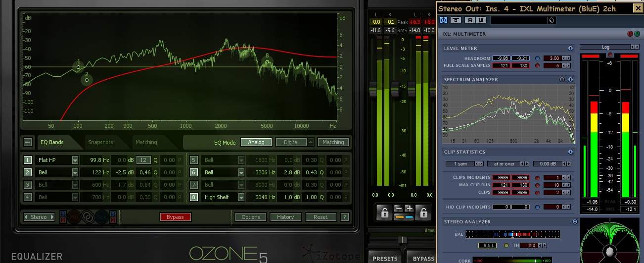The height and width of the screenshot is (263, 644).
Task: Toggle EQ band 2 on or off
Action: click(x=28, y=172)
